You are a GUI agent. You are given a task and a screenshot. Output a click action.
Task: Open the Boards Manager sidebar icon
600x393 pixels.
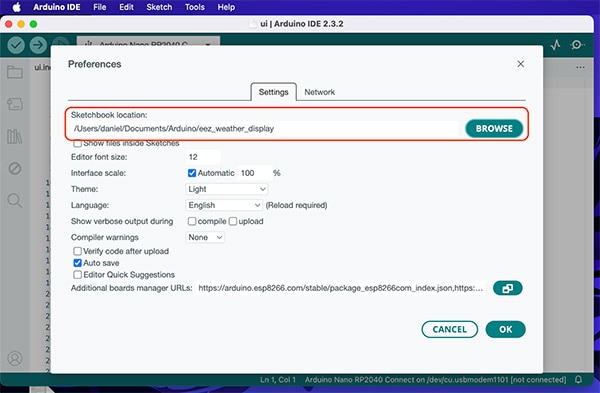(x=15, y=104)
